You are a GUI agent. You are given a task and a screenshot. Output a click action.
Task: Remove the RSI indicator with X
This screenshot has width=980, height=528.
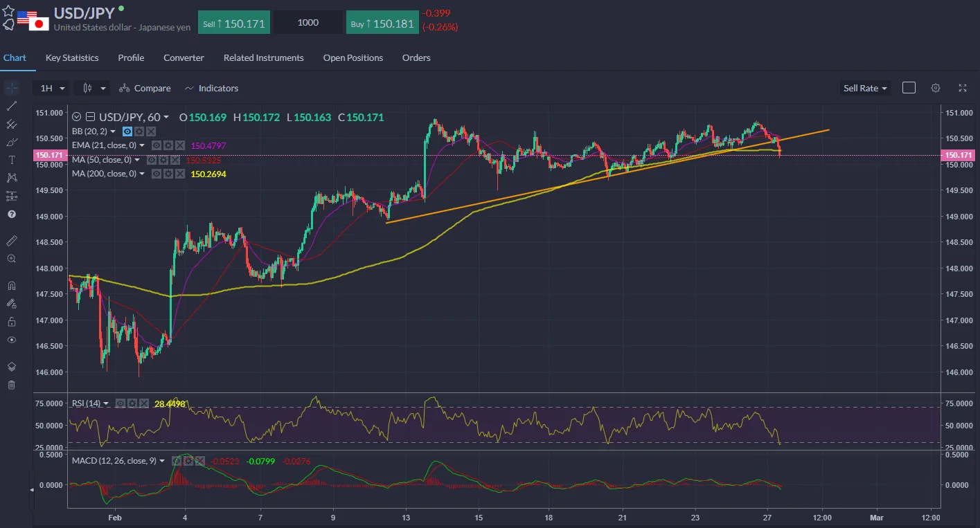[x=144, y=403]
